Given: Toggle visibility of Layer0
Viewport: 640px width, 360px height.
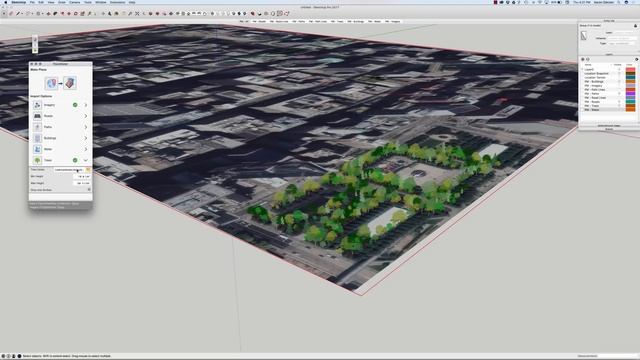Looking at the screenshot, I should click(619, 69).
